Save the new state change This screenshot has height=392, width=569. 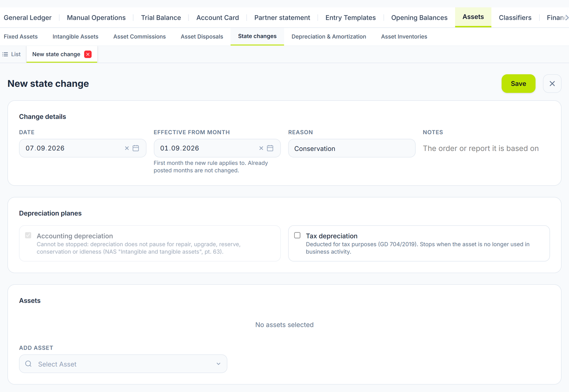(518, 83)
